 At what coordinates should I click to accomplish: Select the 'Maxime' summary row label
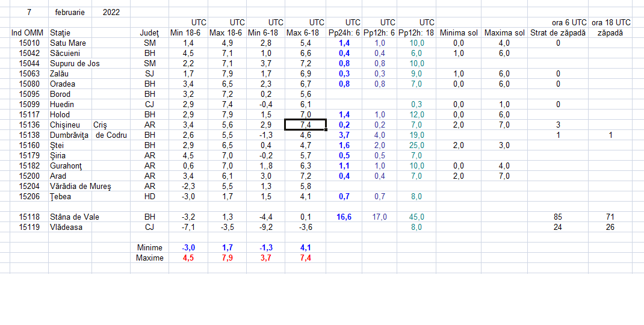(x=149, y=258)
